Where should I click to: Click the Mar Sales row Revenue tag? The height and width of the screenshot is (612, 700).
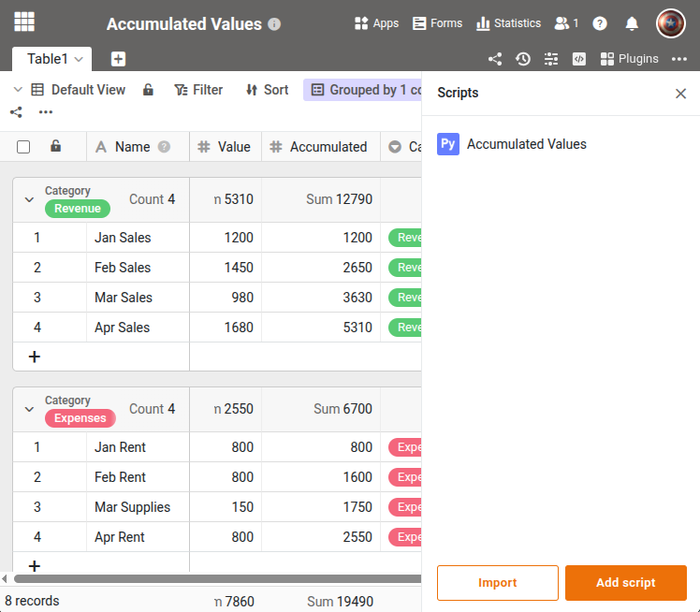point(405,298)
